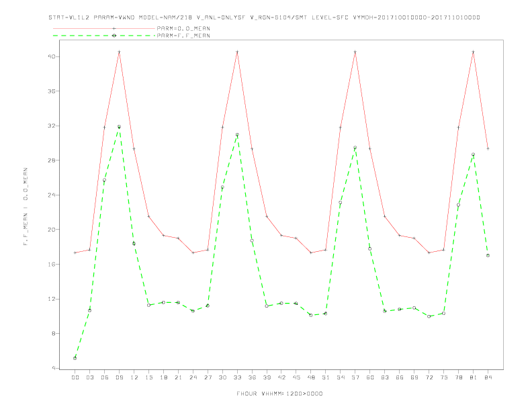Click red peak data point at hour 33
This screenshot has width=532, height=411.
tap(237, 52)
